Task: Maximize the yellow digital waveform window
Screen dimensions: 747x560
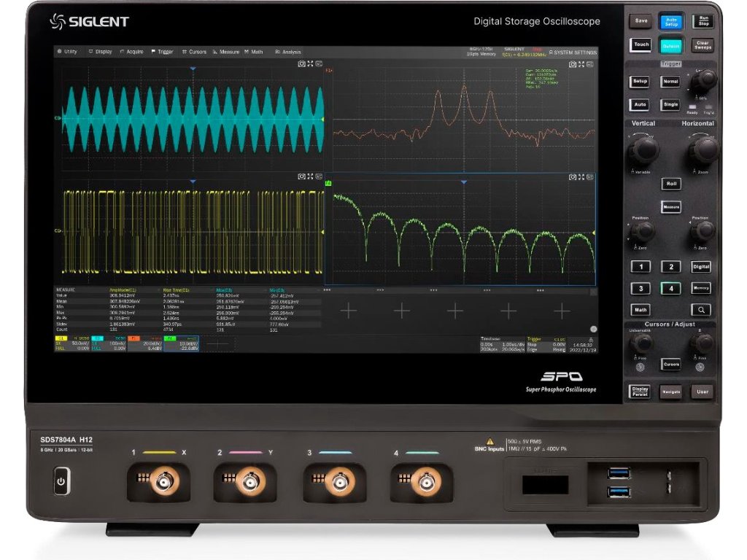Action: [310, 176]
